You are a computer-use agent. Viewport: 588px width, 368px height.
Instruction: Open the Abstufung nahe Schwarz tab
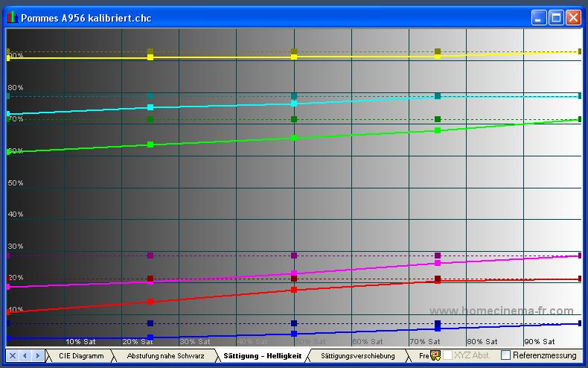click(x=165, y=356)
